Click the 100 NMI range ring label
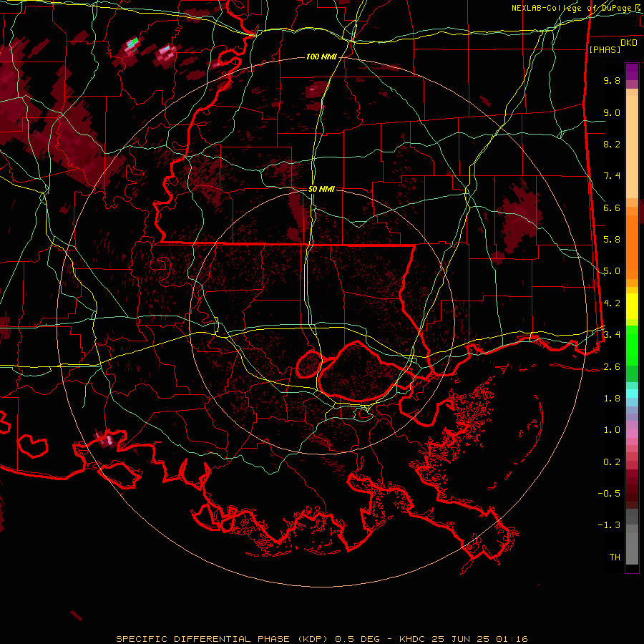Image resolution: width=644 pixels, height=644 pixels. pyautogui.click(x=321, y=57)
